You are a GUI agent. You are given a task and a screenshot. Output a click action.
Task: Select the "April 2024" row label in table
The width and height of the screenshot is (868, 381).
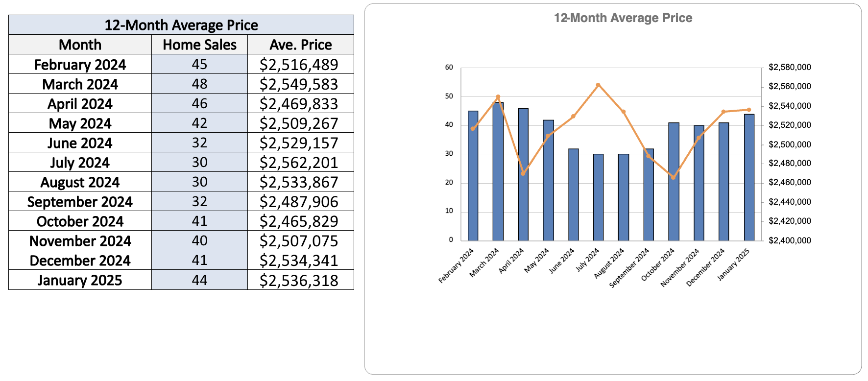tap(80, 103)
